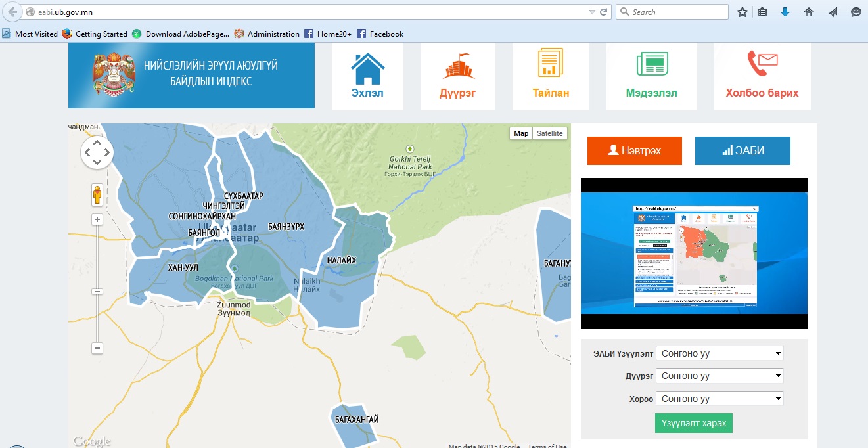Open the video preview thumbnail

(x=694, y=254)
